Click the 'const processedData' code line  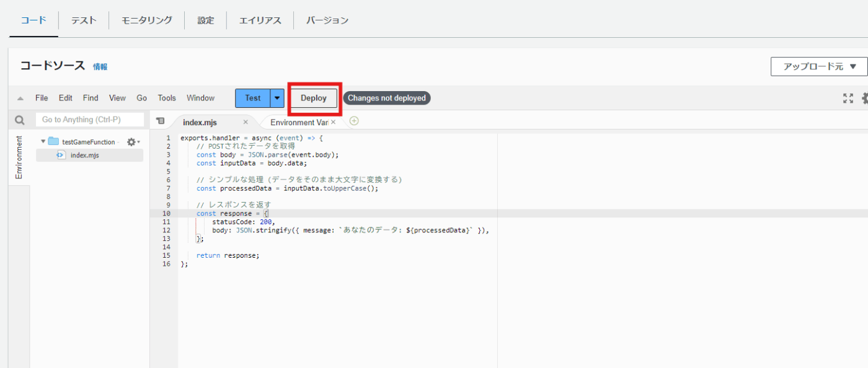click(287, 188)
